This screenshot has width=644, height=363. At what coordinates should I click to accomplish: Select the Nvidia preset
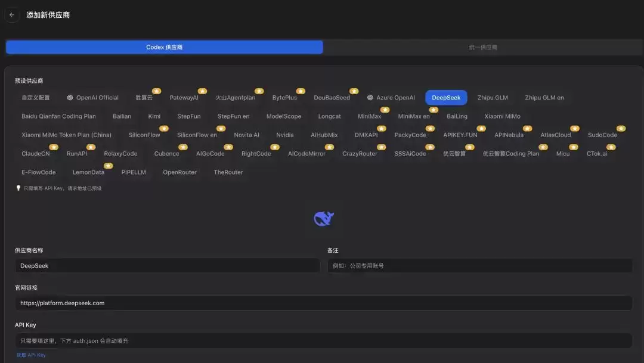pos(284,135)
